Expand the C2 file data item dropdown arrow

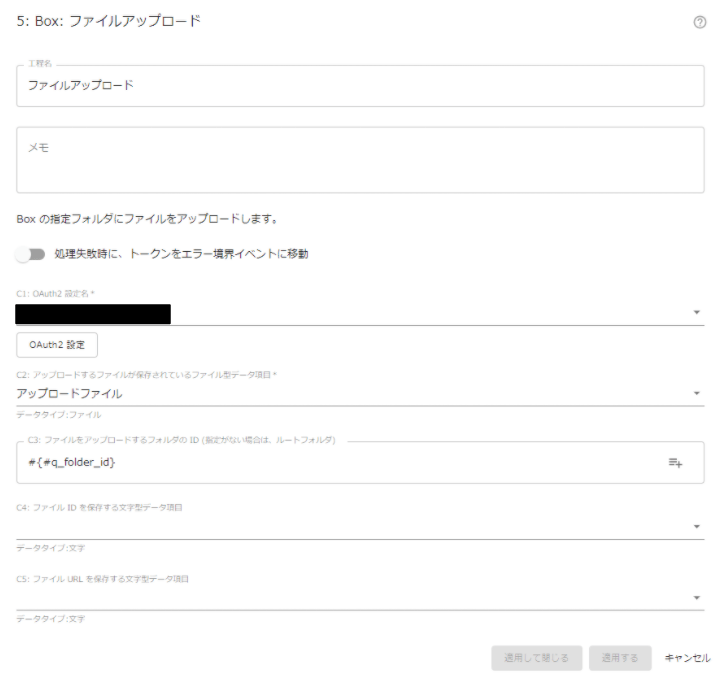click(x=697, y=393)
